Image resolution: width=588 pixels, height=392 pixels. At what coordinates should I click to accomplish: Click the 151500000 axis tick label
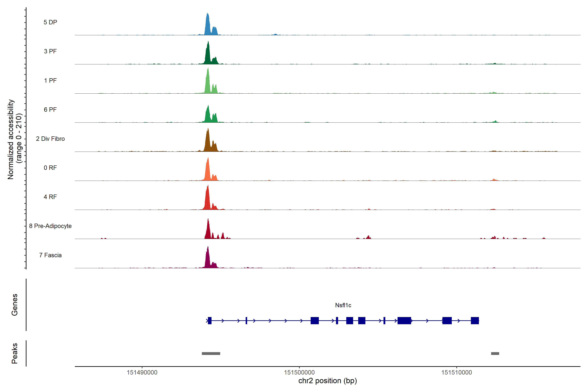click(299, 373)
